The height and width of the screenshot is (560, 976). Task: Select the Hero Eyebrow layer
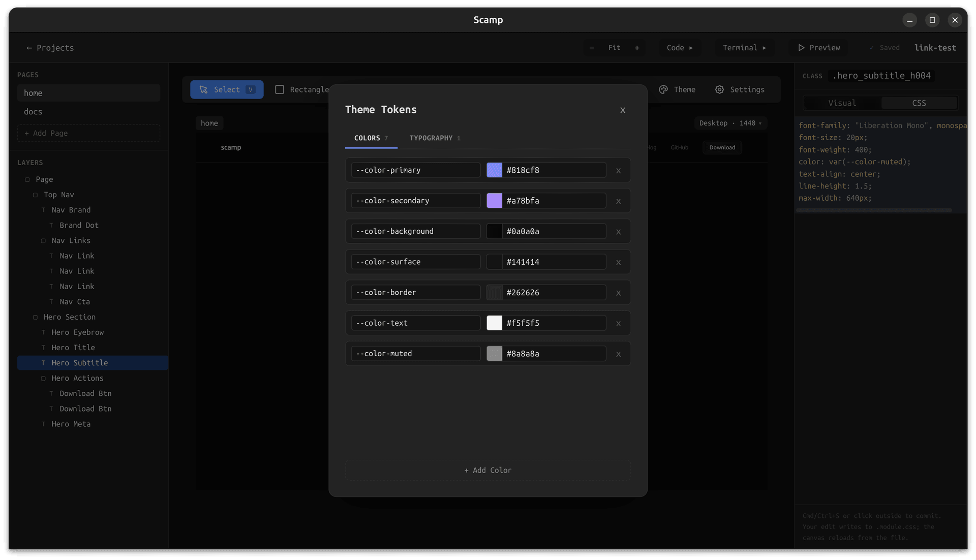click(x=93, y=332)
